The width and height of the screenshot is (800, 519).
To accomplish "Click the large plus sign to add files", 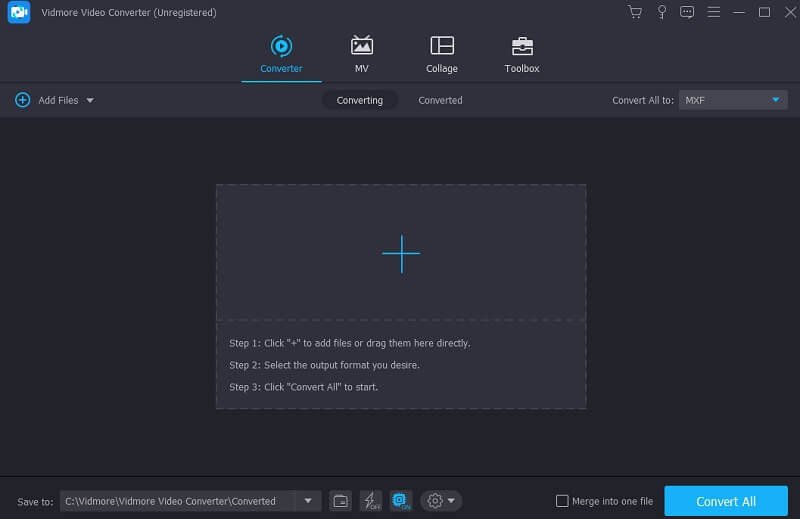I will pyautogui.click(x=401, y=254).
